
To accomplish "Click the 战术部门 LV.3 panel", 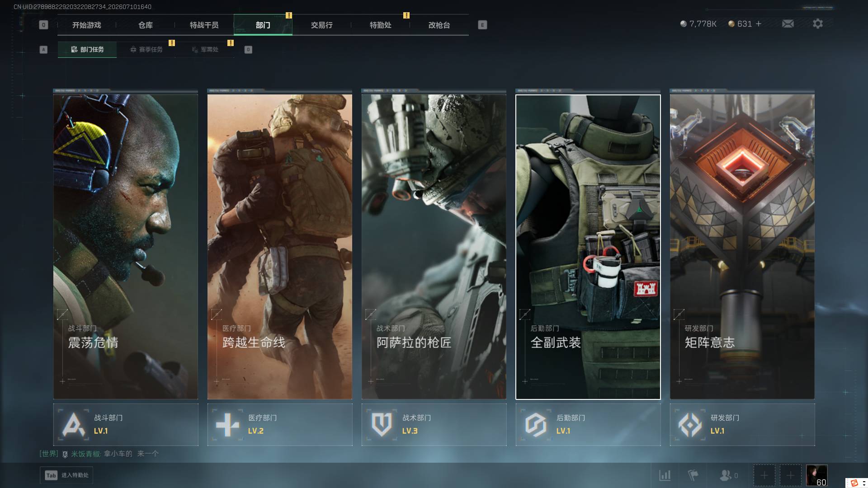I will (434, 425).
